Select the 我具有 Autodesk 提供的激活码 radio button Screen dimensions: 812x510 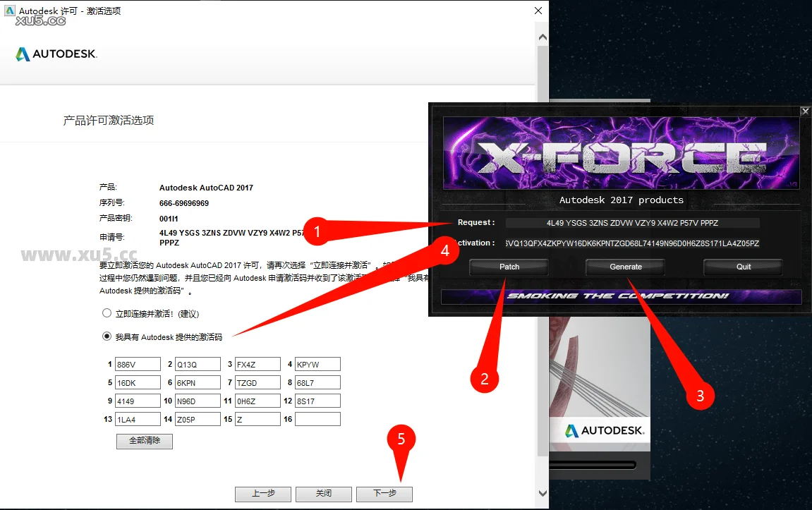tap(107, 337)
